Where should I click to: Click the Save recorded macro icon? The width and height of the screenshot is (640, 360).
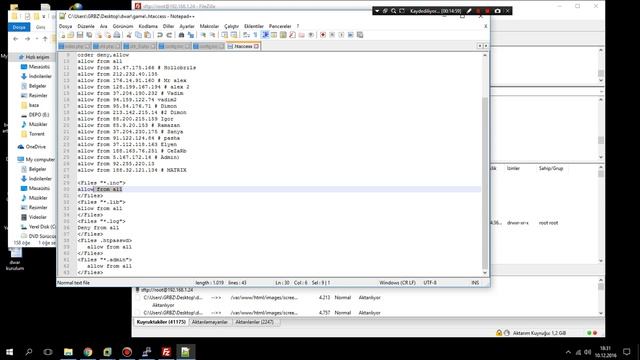click(360, 35)
